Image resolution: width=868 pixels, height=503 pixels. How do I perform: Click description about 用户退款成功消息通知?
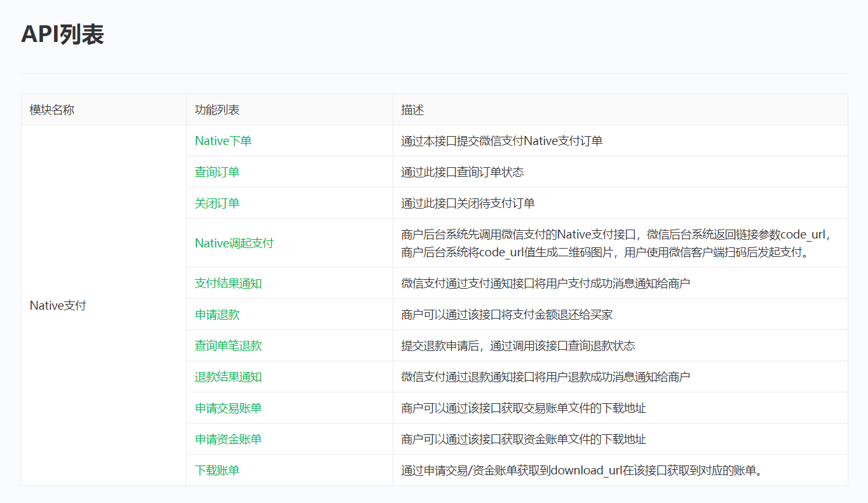(546, 376)
